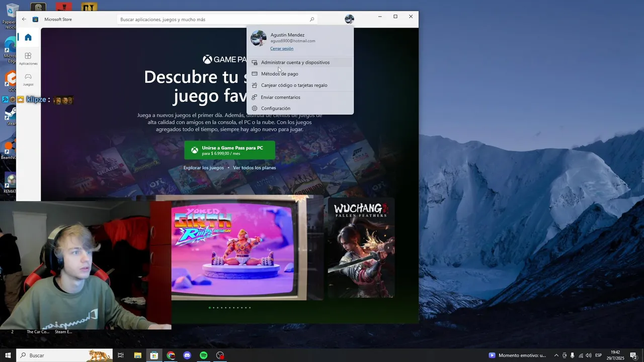The height and width of the screenshot is (362, 644).
Task: Click the Meet Now camera tray icon
Action: click(565, 355)
